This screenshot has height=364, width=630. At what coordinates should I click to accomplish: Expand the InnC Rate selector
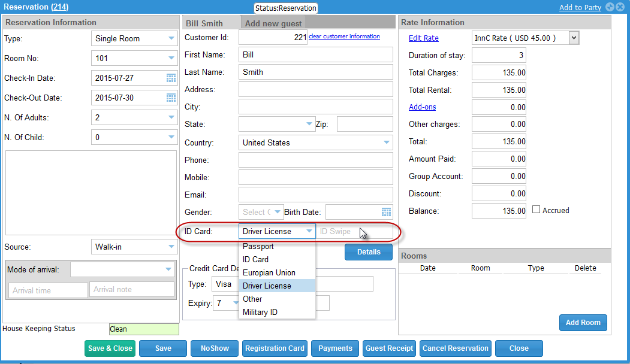point(574,38)
